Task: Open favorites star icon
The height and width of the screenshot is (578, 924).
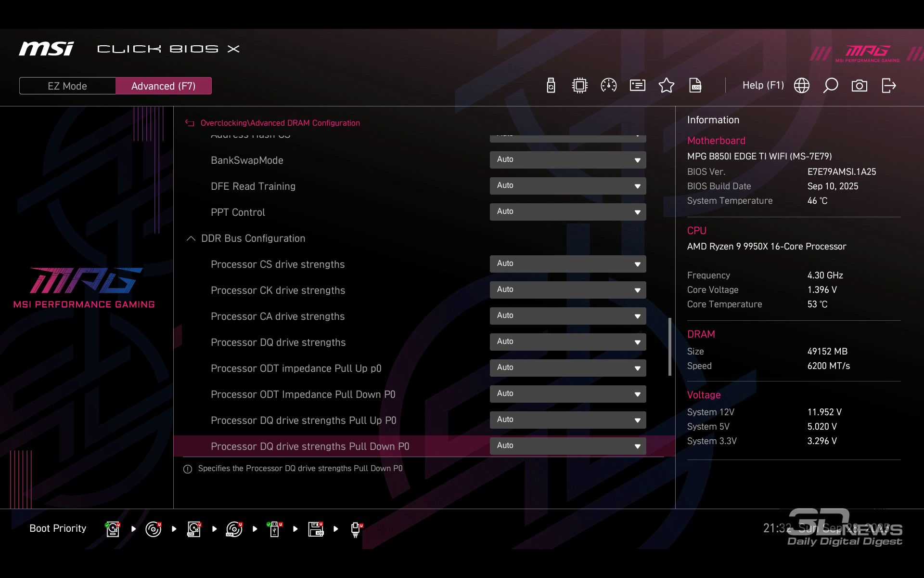Action: coord(666,86)
